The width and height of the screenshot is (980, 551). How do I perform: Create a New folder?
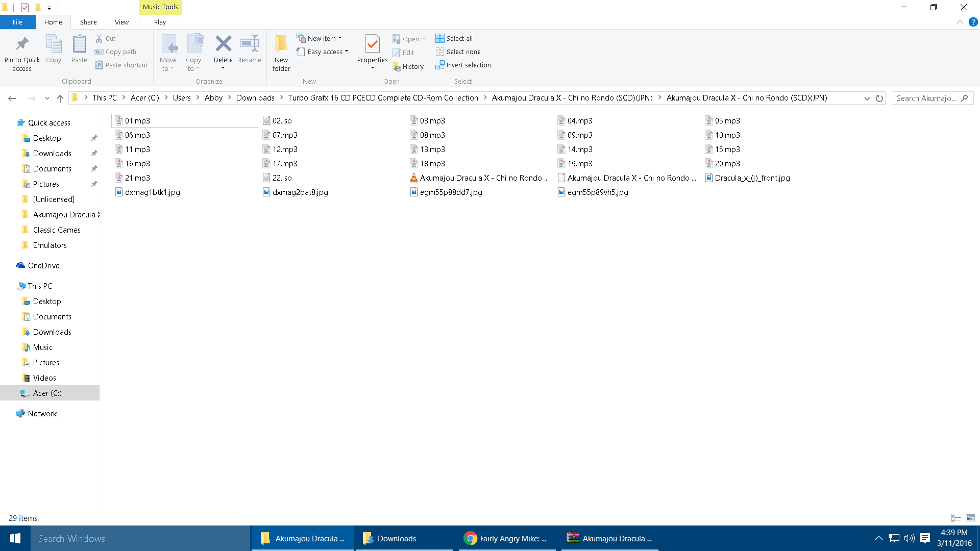tap(281, 53)
